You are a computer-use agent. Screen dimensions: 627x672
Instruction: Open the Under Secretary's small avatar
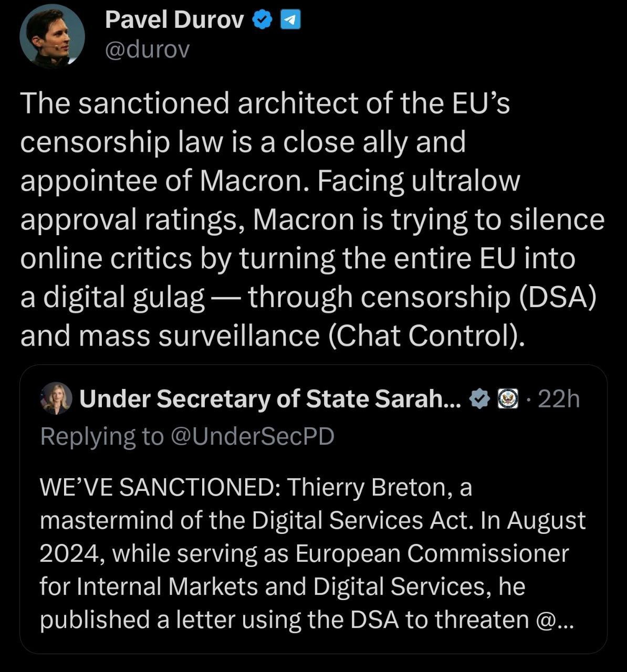pos(56,398)
